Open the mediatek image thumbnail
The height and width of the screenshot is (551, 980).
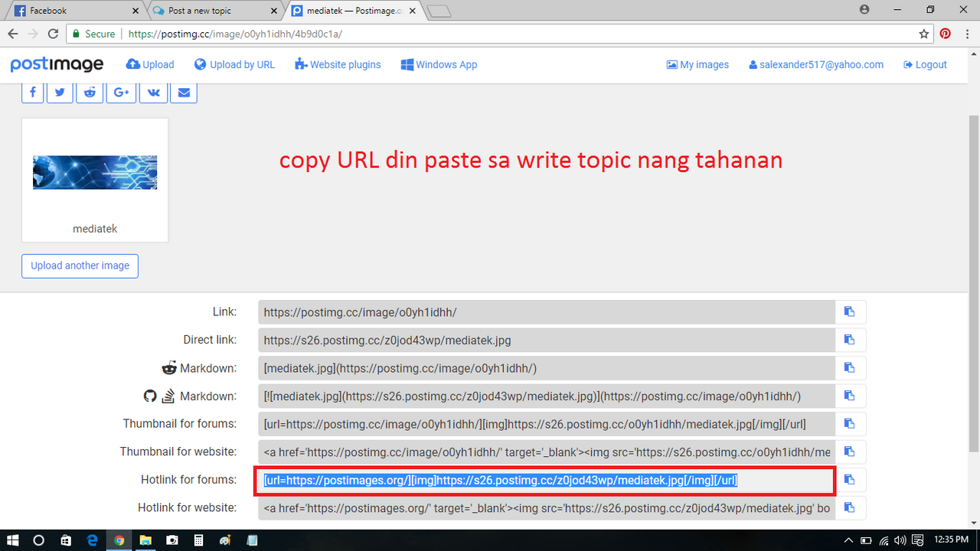tap(95, 173)
